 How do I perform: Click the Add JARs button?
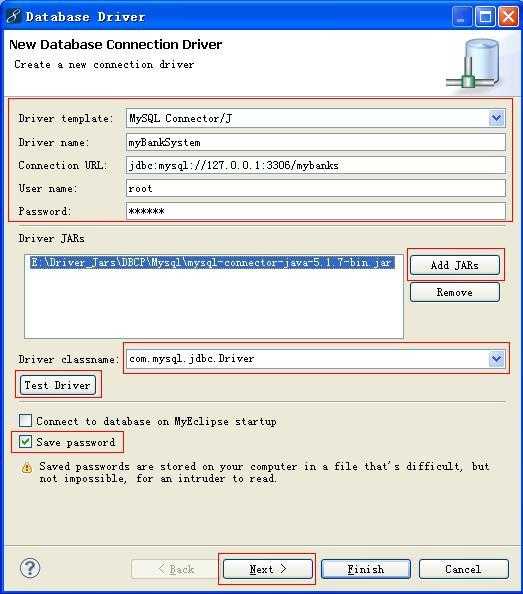point(455,265)
